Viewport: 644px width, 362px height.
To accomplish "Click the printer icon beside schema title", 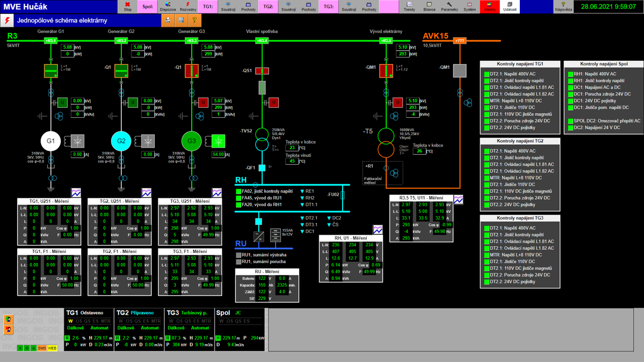I will click(x=168, y=20).
